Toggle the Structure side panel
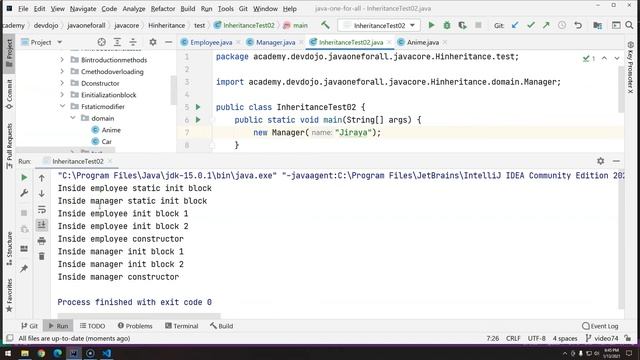 click(x=9, y=248)
